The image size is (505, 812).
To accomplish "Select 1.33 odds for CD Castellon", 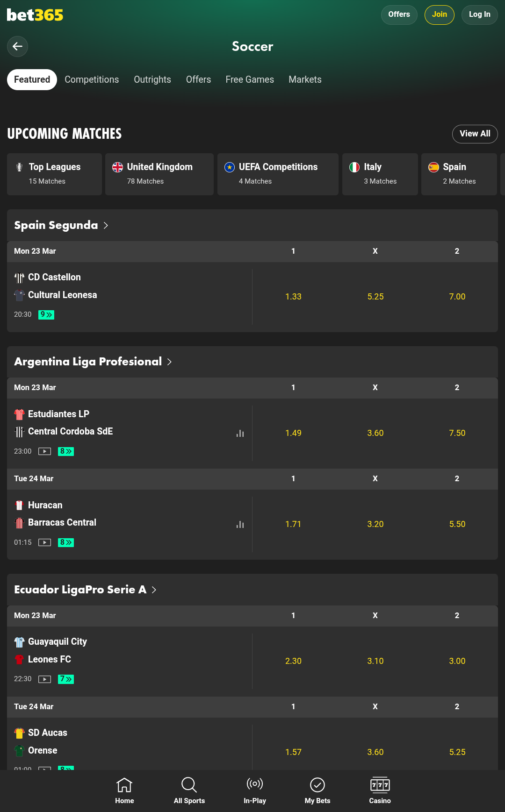I will [293, 297].
